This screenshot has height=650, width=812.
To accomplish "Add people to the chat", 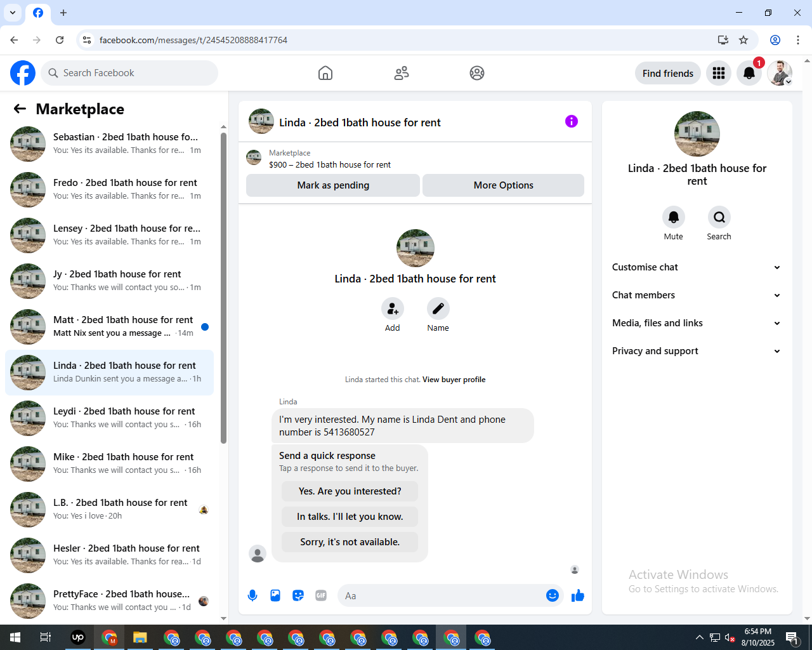I will click(393, 308).
